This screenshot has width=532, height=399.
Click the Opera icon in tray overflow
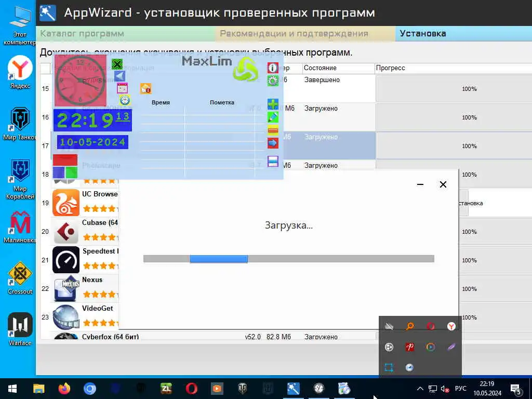click(431, 326)
